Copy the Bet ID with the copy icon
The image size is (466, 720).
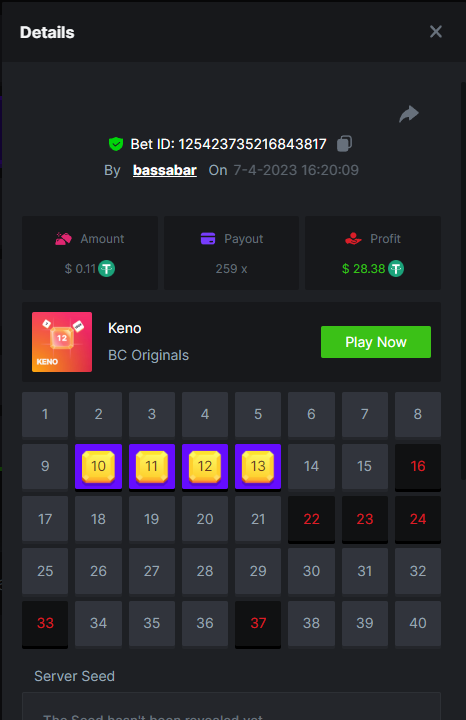tap(344, 144)
